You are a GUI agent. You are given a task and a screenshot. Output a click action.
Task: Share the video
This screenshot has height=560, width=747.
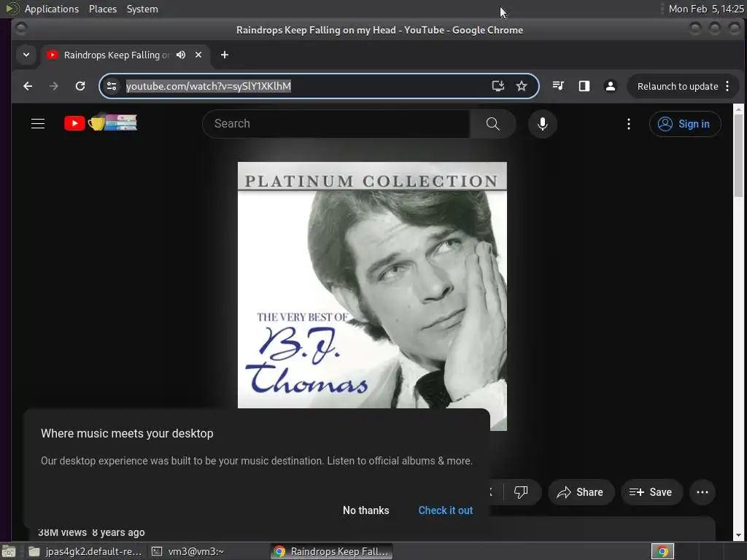[x=581, y=492]
